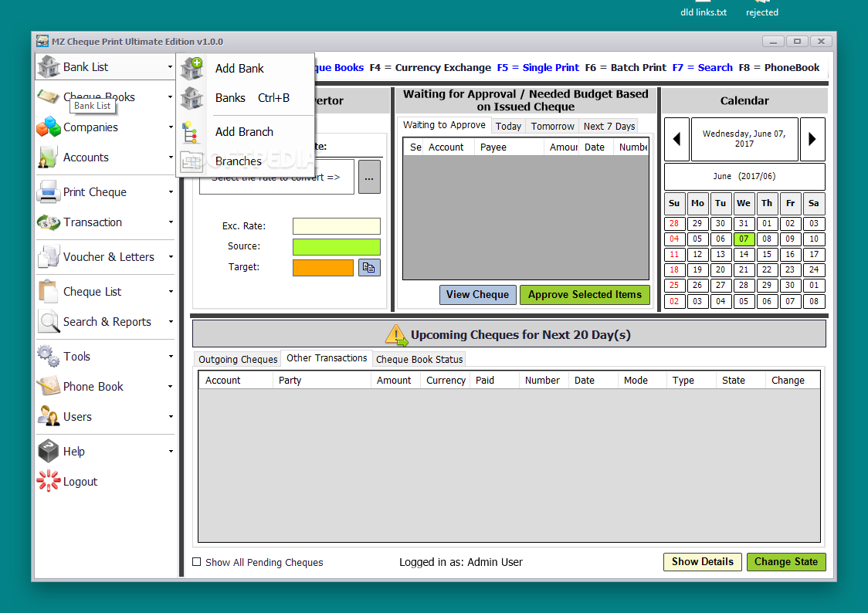Open the Outgoing Cheques tab
This screenshot has height=613, width=868.
click(238, 360)
